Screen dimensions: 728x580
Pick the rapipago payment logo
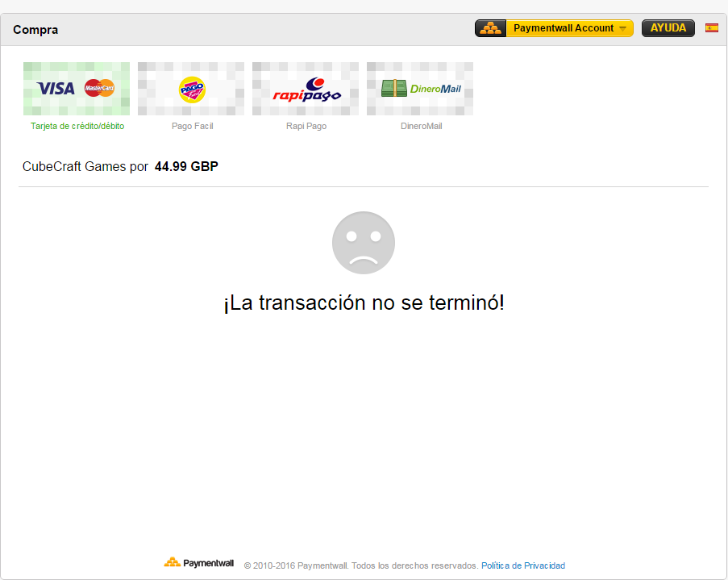[x=306, y=88]
